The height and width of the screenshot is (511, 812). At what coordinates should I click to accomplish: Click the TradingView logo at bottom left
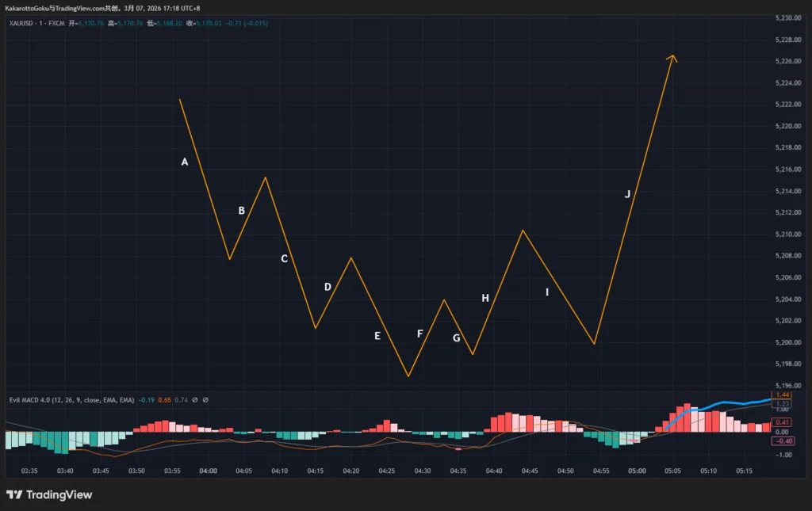tap(49, 495)
